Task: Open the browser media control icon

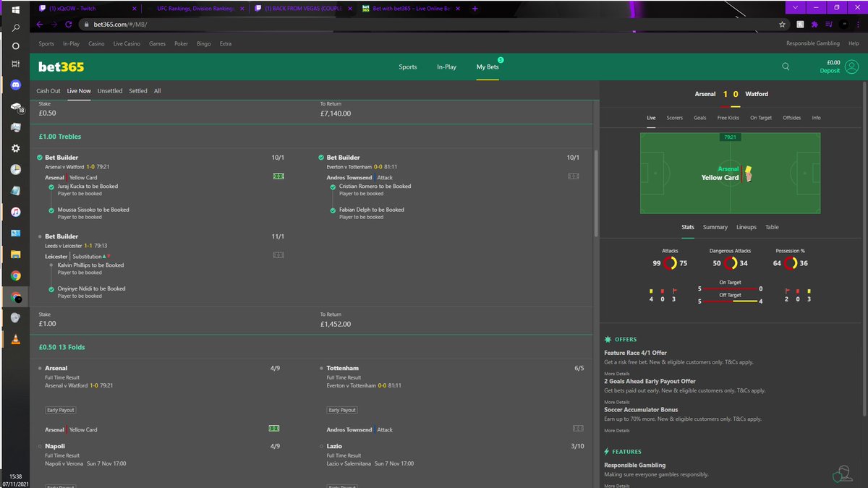Action: [829, 24]
